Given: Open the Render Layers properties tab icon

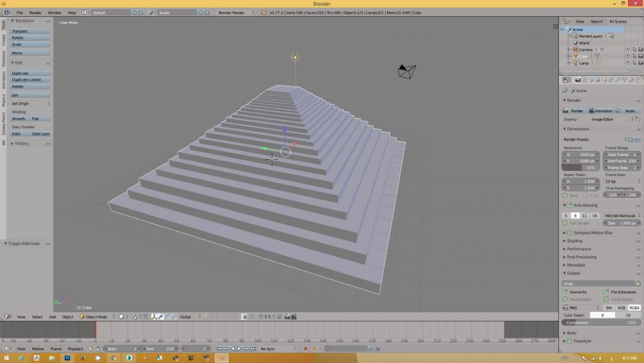Looking at the screenshot, I should [584, 80].
